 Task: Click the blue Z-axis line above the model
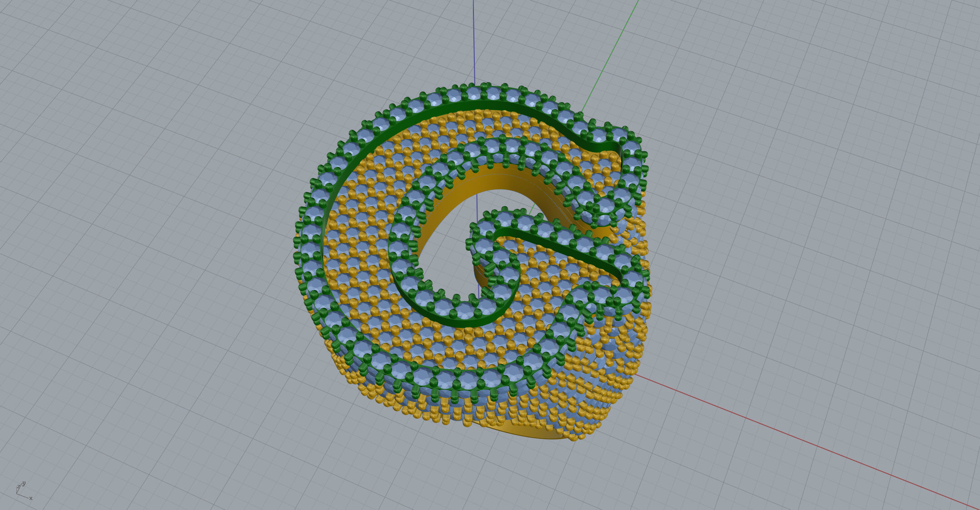(474, 42)
